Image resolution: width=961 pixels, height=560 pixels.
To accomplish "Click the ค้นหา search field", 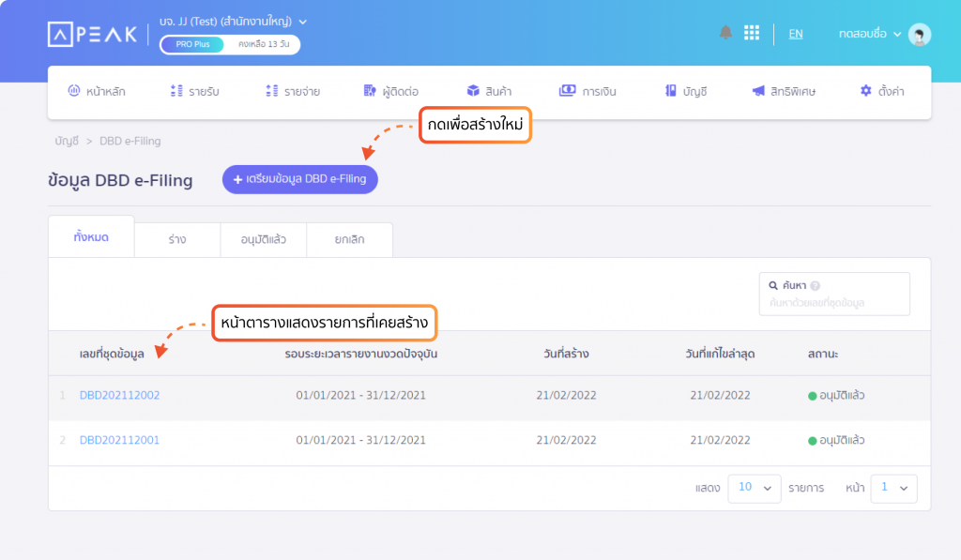I will pyautogui.click(x=834, y=295).
